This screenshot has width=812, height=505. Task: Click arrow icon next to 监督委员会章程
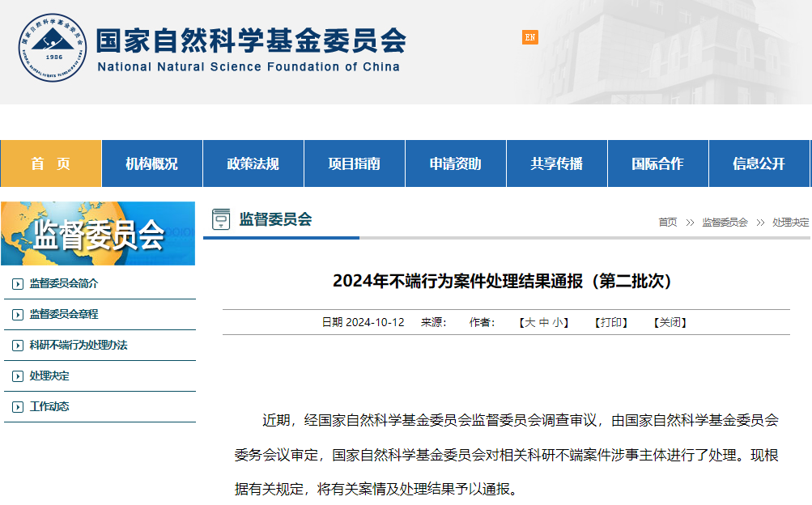[x=18, y=315]
